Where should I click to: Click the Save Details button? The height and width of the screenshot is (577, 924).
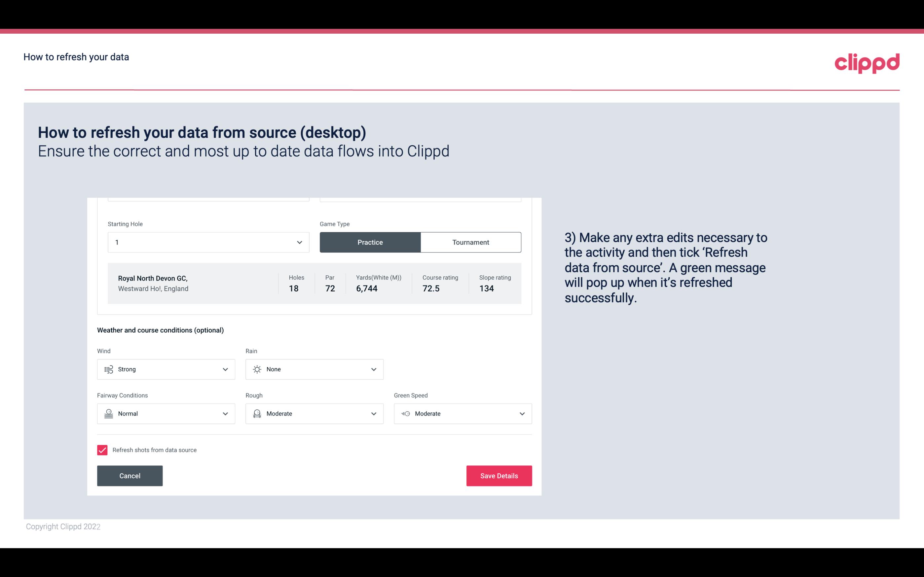(x=499, y=475)
